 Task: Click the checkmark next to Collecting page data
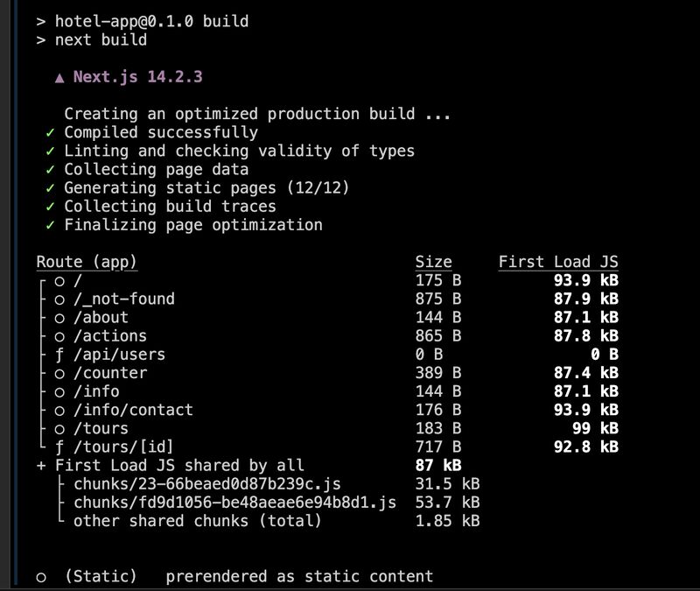tap(50, 170)
